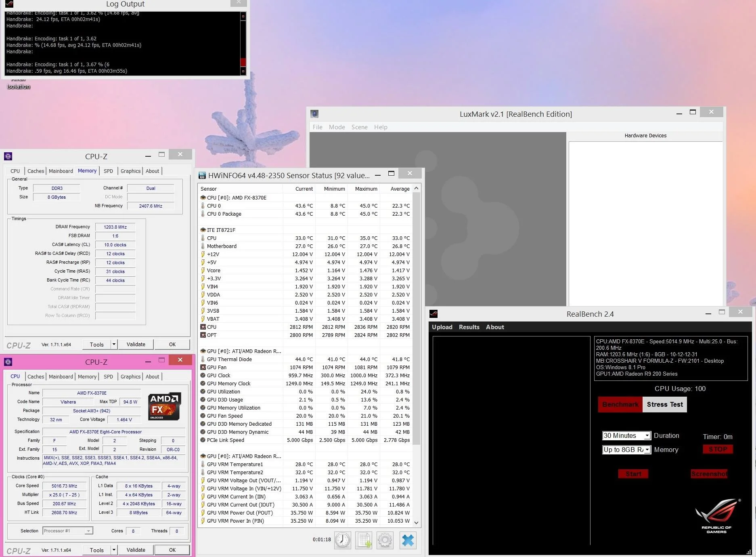Select the Stress Test mode button
Image resolution: width=756 pixels, height=557 pixels.
pos(665,404)
